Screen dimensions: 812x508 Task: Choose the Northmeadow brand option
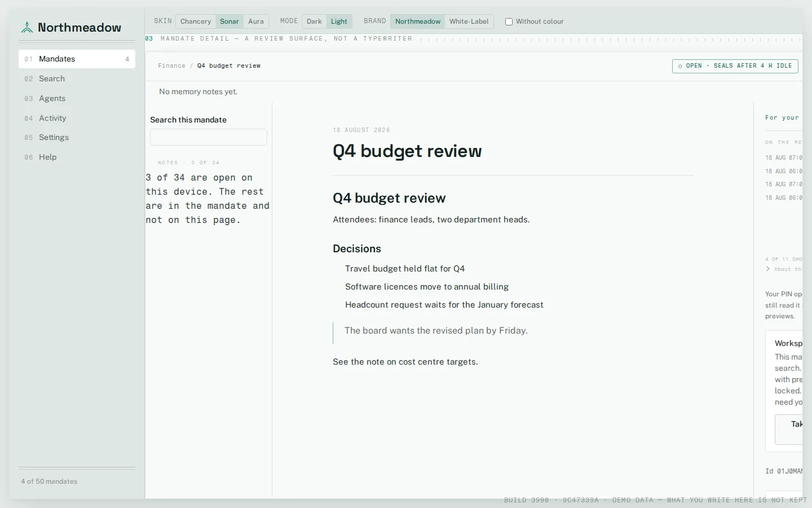tap(418, 21)
